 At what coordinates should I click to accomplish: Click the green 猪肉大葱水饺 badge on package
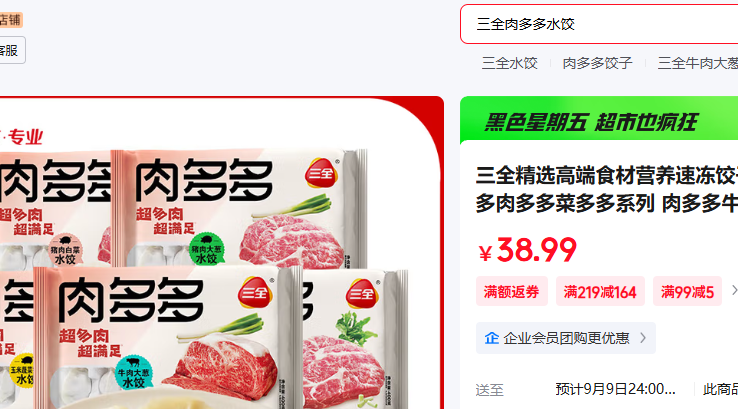point(207,249)
